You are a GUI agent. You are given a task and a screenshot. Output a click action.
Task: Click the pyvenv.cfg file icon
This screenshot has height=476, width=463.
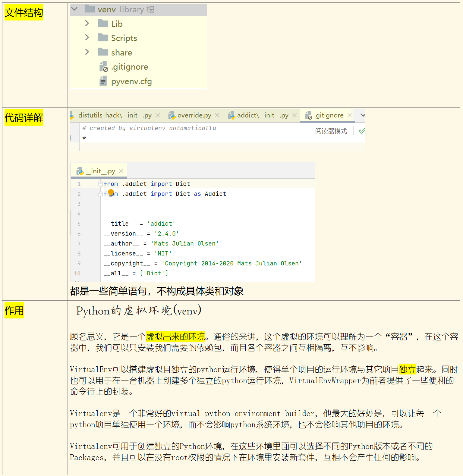click(103, 81)
